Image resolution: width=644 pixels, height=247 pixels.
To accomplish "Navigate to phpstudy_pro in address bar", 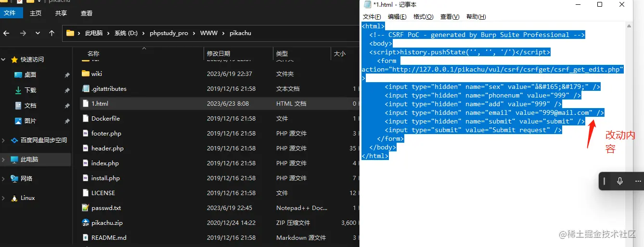I will (x=169, y=33).
